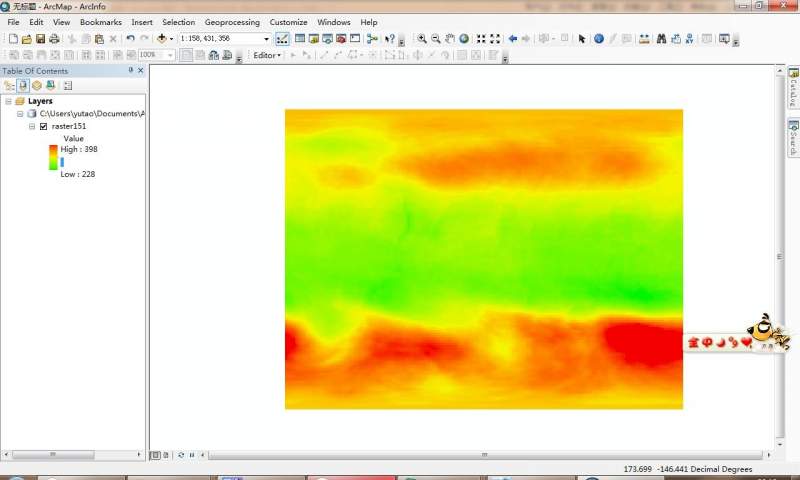Refresh the map view
This screenshot has width=800, height=480.
[181, 454]
